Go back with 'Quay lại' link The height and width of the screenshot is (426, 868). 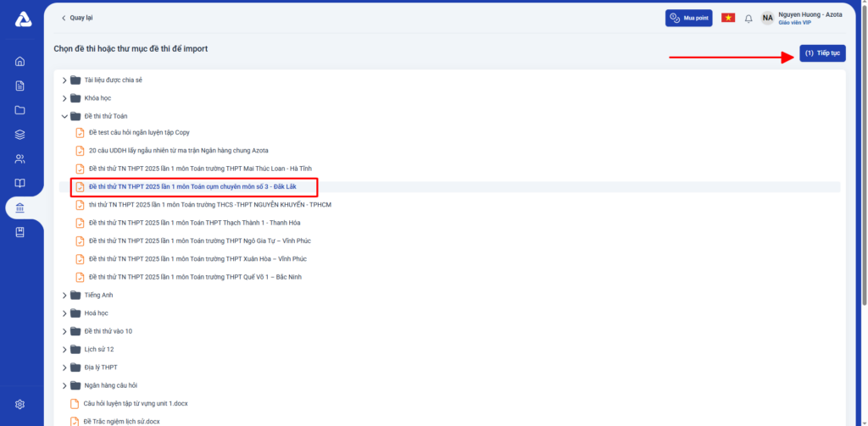pyautogui.click(x=76, y=18)
